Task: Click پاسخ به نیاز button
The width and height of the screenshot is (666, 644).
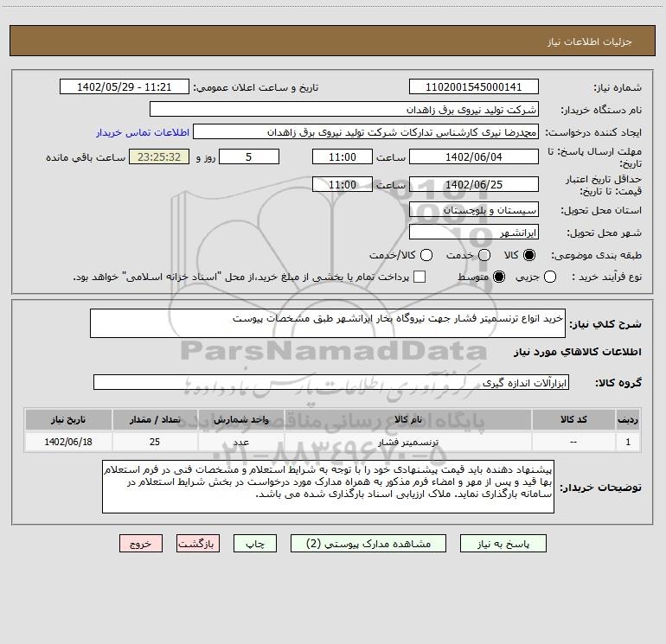Action: [x=503, y=544]
